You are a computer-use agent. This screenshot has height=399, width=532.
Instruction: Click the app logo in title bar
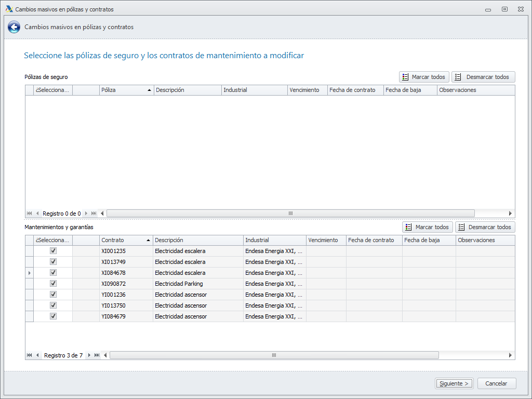9,9
